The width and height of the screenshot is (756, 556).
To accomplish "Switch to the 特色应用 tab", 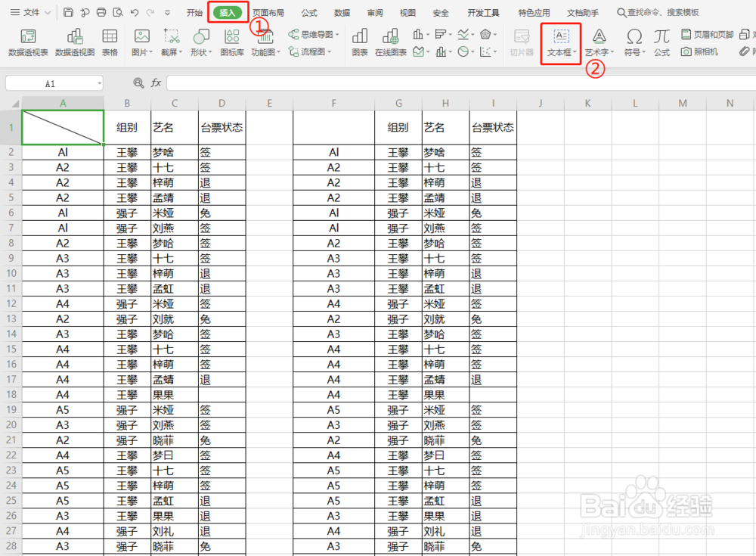I will pyautogui.click(x=534, y=13).
